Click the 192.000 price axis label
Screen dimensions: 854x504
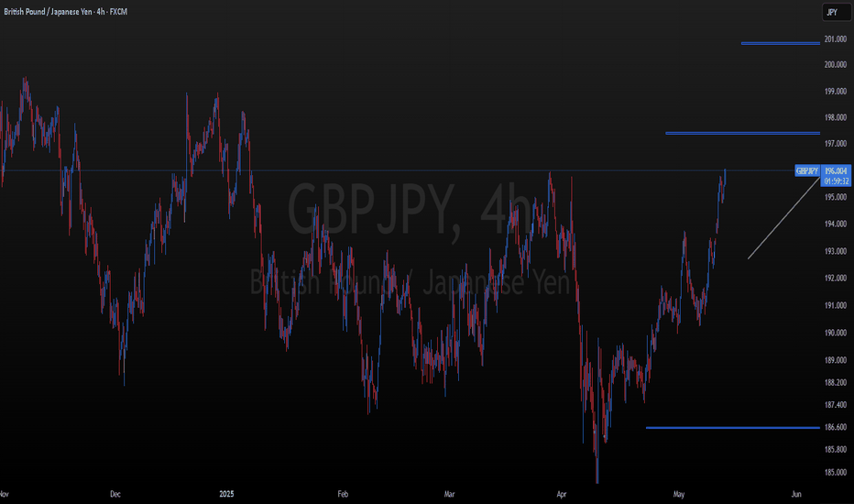pyautogui.click(x=836, y=278)
